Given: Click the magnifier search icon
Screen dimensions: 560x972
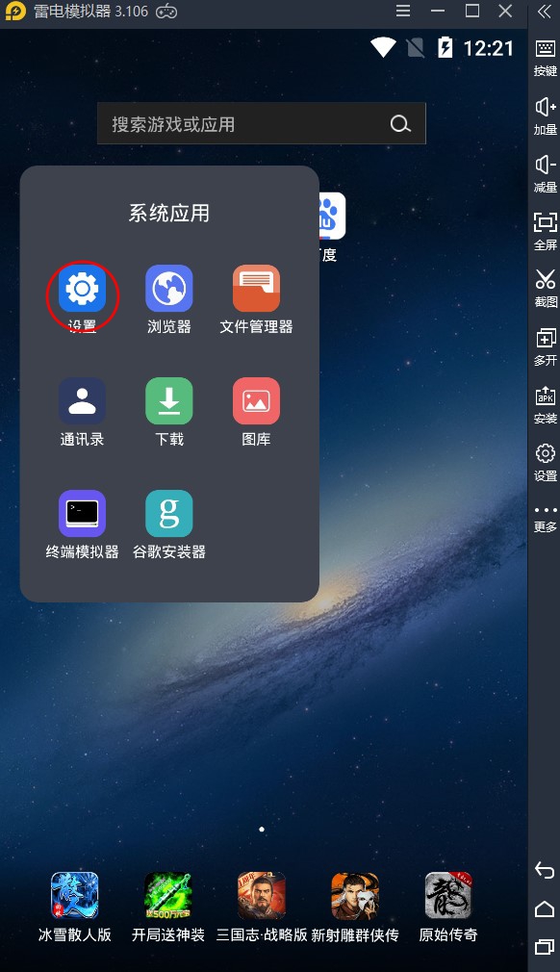Looking at the screenshot, I should [400, 124].
